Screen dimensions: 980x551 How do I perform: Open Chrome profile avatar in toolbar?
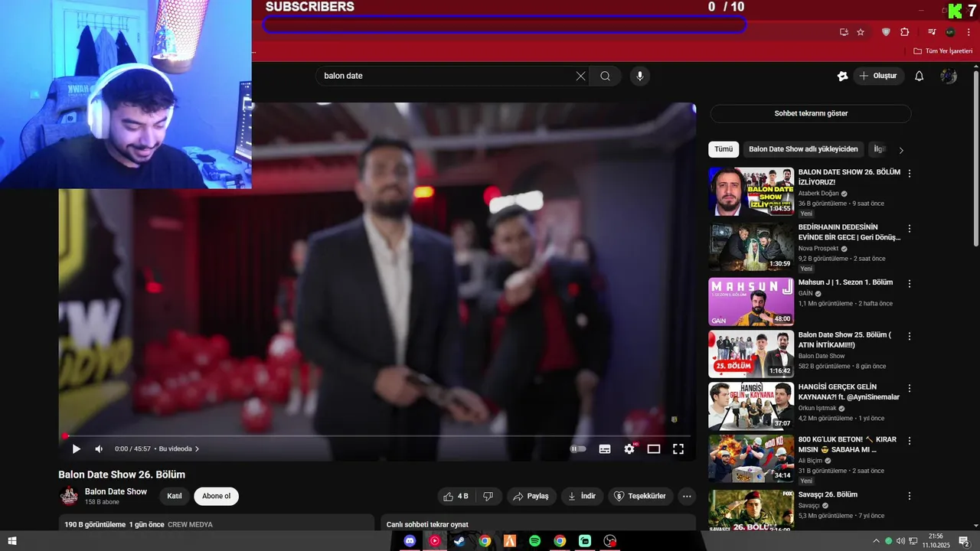[950, 32]
